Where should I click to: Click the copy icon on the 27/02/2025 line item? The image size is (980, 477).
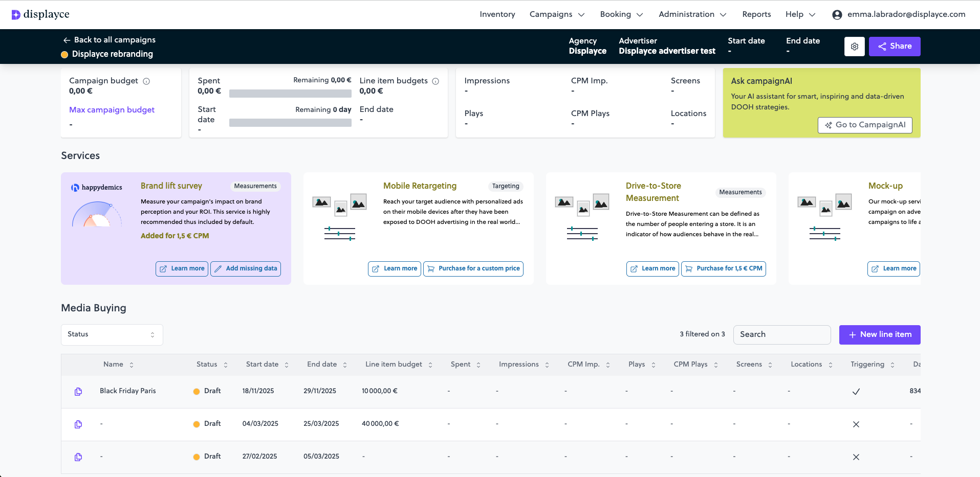click(x=78, y=457)
